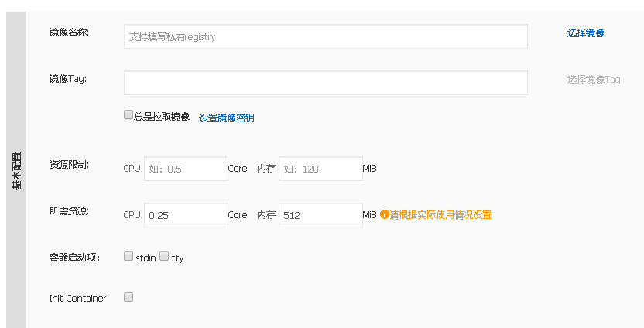Viewport: 644px width, 328px height.
Task: Click the 所需资源 CPU field showing 0.25
Action: tap(186, 215)
